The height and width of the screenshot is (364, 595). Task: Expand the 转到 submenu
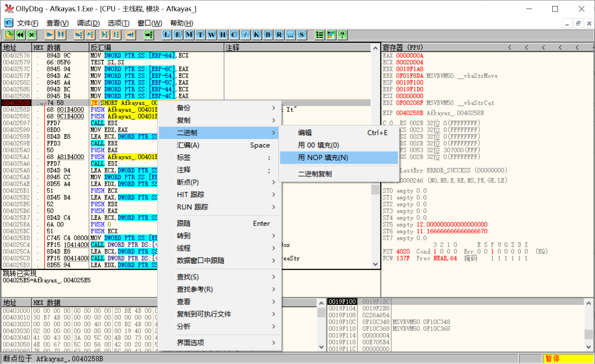tap(219, 236)
